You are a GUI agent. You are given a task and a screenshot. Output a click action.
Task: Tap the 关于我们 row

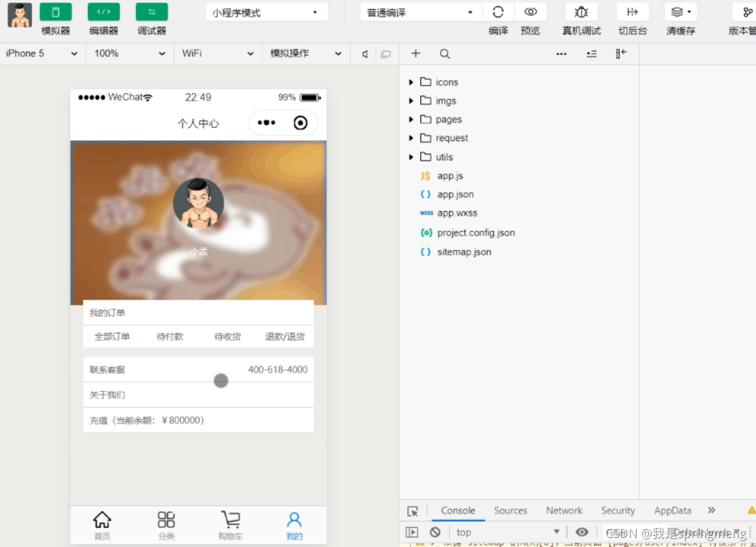198,395
